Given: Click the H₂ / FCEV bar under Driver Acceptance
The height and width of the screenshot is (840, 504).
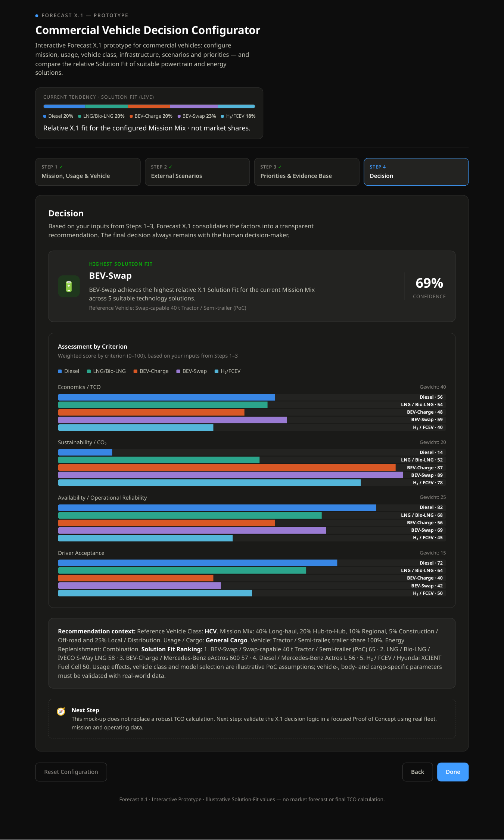Looking at the screenshot, I should coord(155,593).
